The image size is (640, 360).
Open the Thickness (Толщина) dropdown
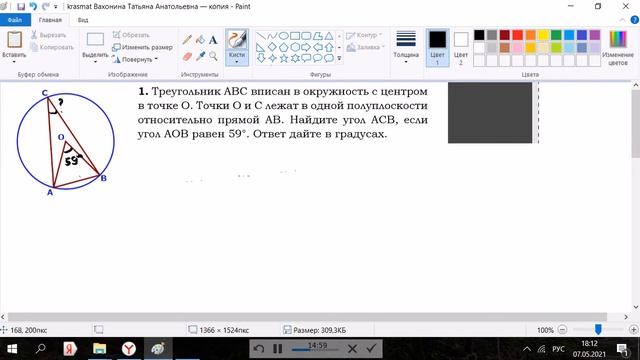tap(406, 47)
